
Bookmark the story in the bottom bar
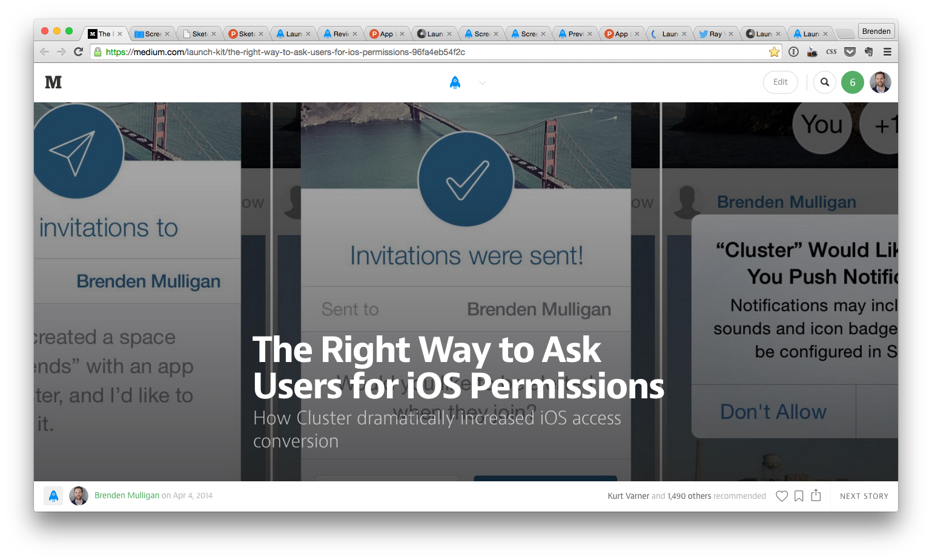click(799, 496)
